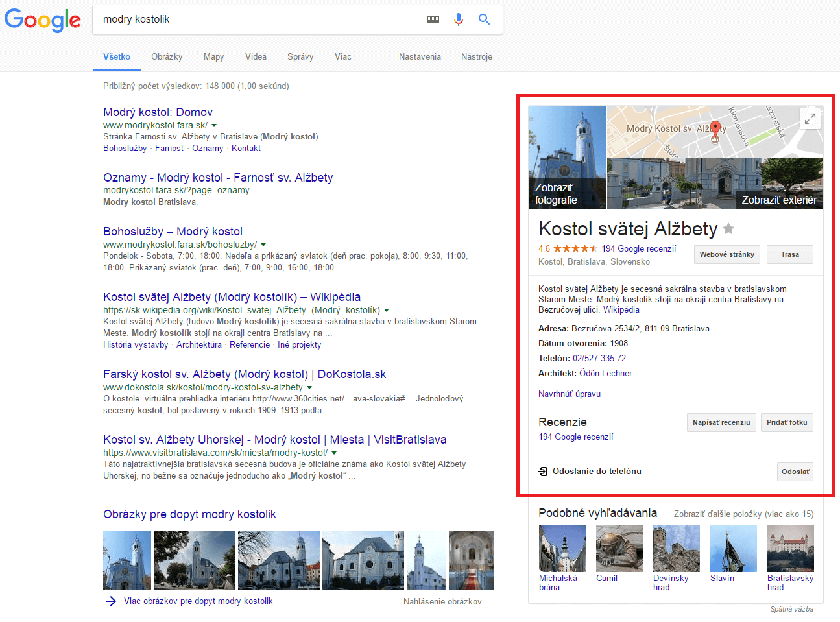Click the Trasa directions button

click(x=790, y=254)
